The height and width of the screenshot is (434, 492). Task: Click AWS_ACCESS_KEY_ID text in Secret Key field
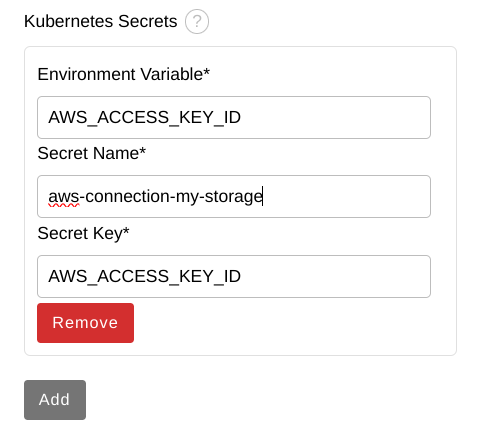click(x=144, y=277)
